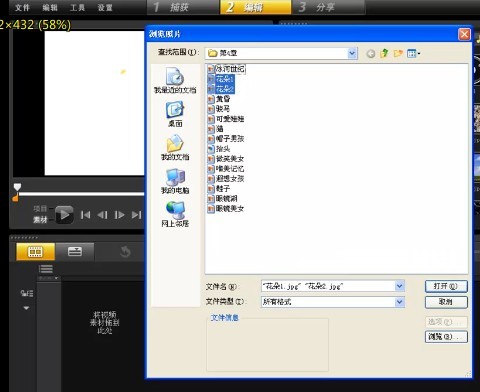Close the 浏览照片 dialog
The width and height of the screenshot is (480, 392).
[x=464, y=34]
